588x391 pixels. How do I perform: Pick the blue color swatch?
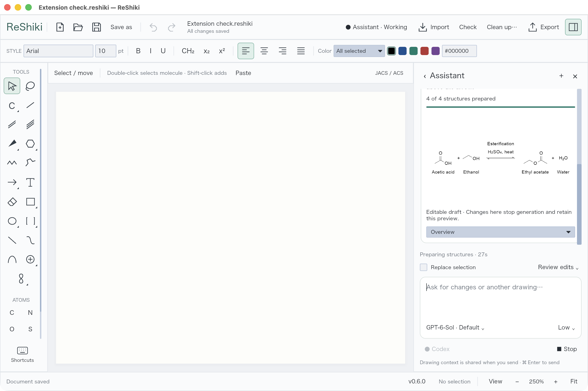point(402,51)
